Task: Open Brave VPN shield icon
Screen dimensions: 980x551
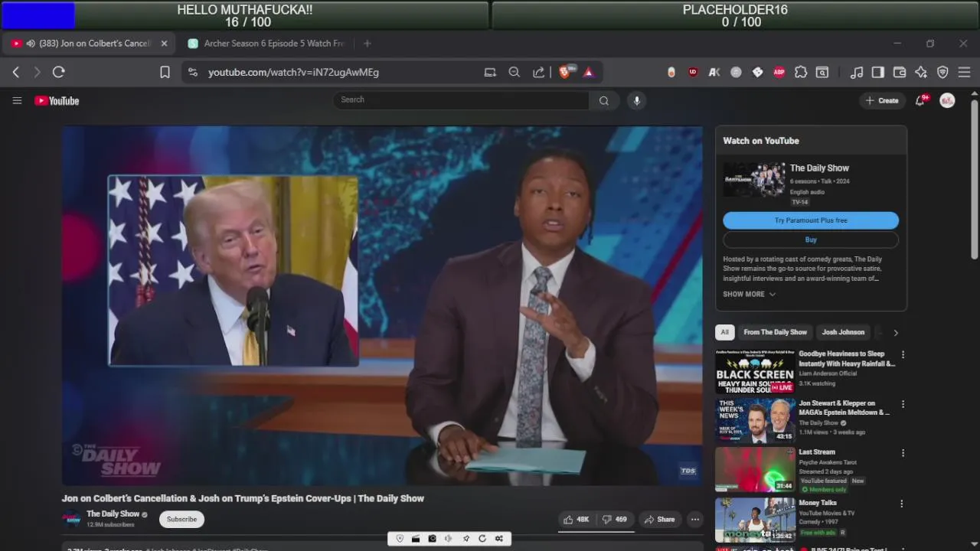Action: click(x=942, y=72)
